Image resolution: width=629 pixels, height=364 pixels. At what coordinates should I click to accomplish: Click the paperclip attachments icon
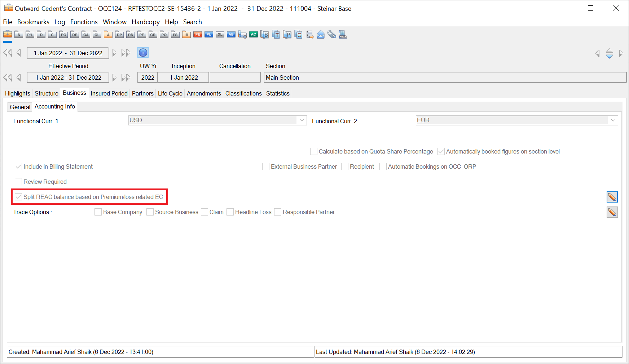click(332, 35)
